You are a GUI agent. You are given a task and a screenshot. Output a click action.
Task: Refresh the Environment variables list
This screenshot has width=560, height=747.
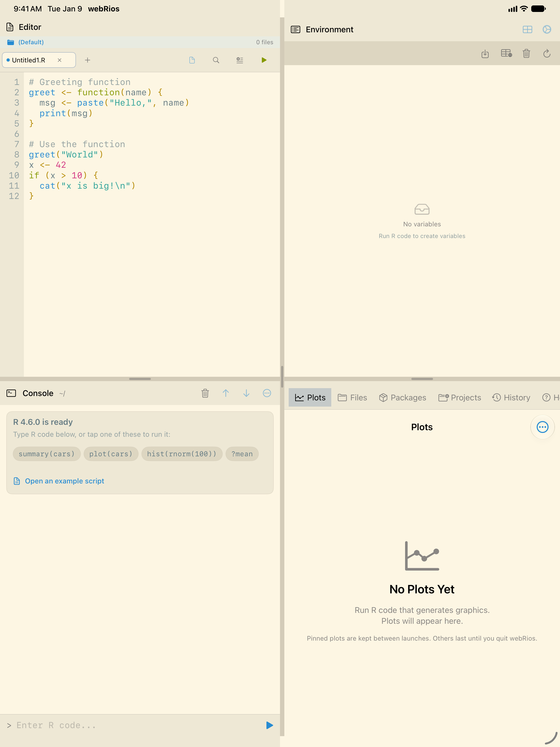point(547,53)
